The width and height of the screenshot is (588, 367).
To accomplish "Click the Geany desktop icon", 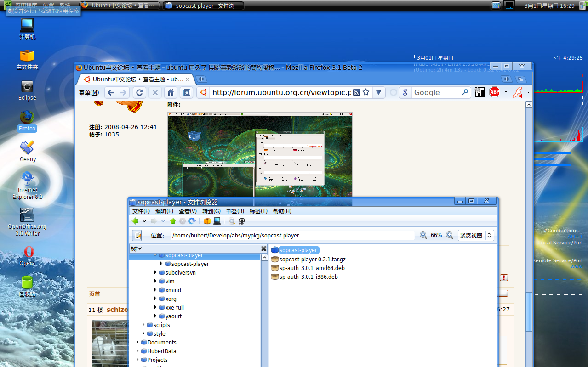I will pos(27,151).
